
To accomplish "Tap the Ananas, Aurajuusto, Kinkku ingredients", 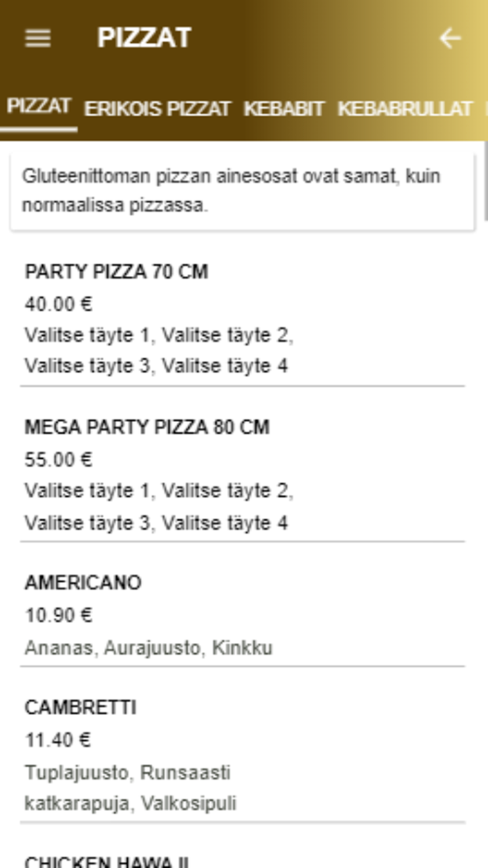I will [x=149, y=648].
